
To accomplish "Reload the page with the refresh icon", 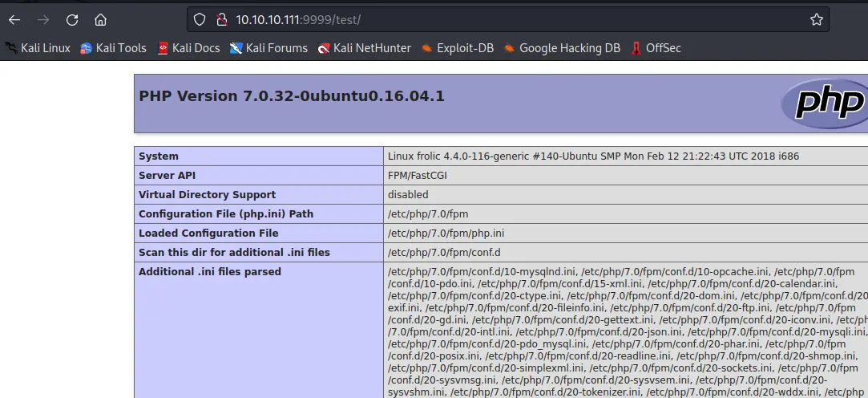I will [72, 20].
